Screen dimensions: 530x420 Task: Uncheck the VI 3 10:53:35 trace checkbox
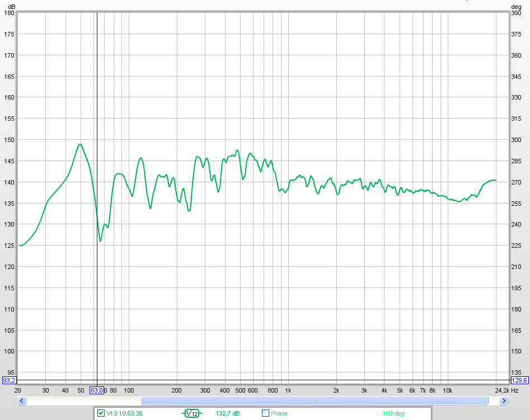[x=101, y=413]
